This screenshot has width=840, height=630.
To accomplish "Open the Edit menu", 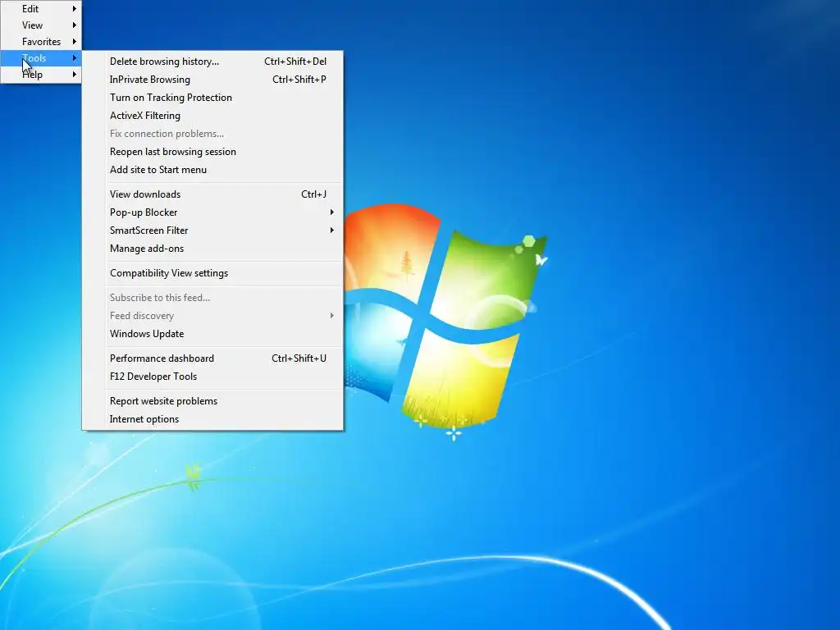I will coord(41,8).
